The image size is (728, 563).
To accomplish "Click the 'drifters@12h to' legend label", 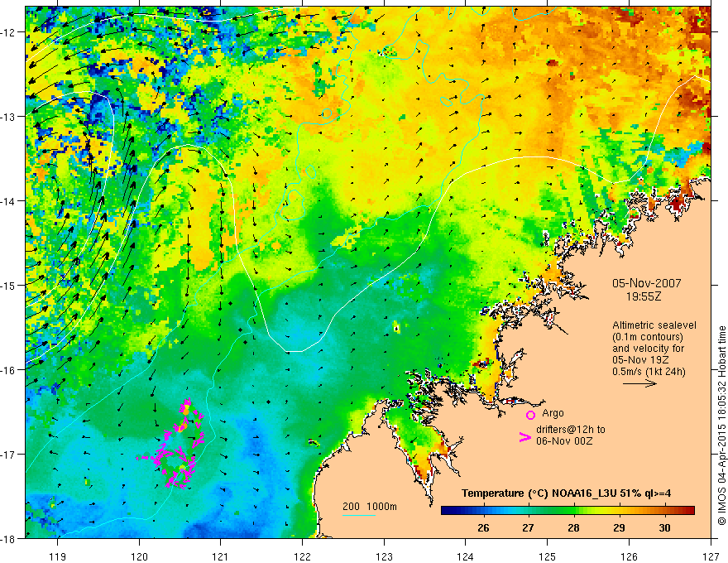I will coord(571,430).
